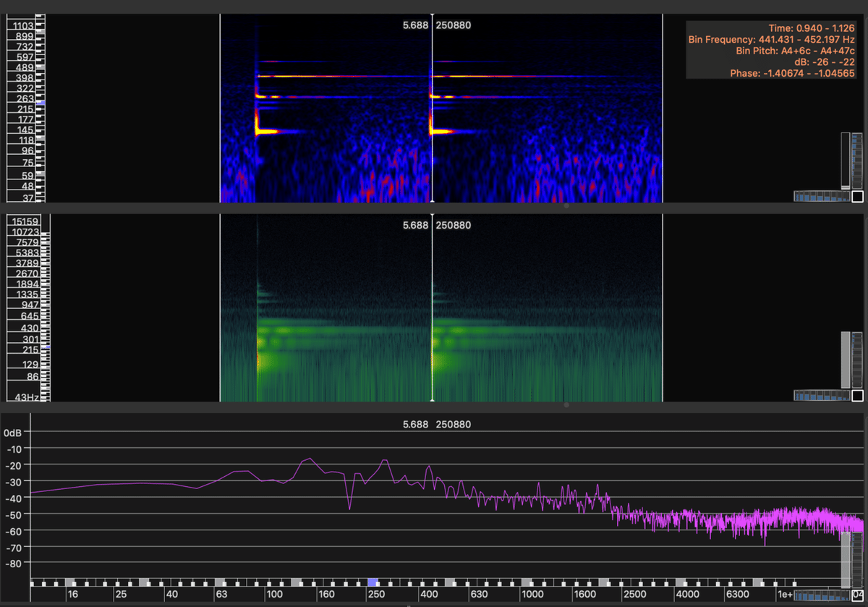Click the vertical range panner bar in the spectrum pane
This screenshot has height=607, width=868.
[846, 559]
